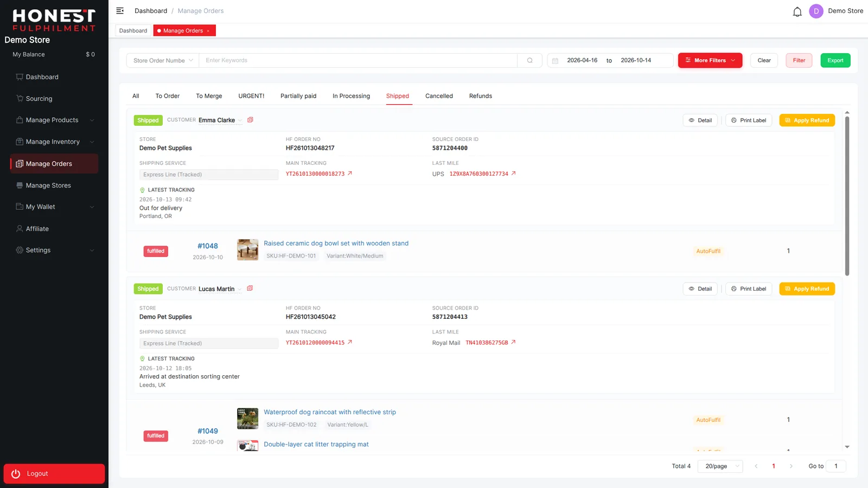Image resolution: width=868 pixels, height=488 pixels.
Task: Open the Raised ceramic dog bowl product link
Action: click(x=336, y=243)
